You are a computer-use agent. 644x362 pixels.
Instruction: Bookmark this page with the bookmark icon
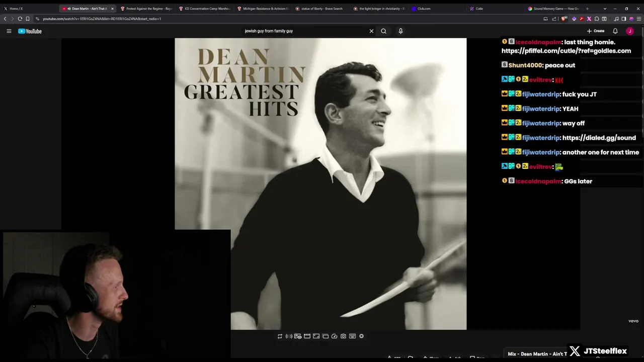(x=28, y=19)
